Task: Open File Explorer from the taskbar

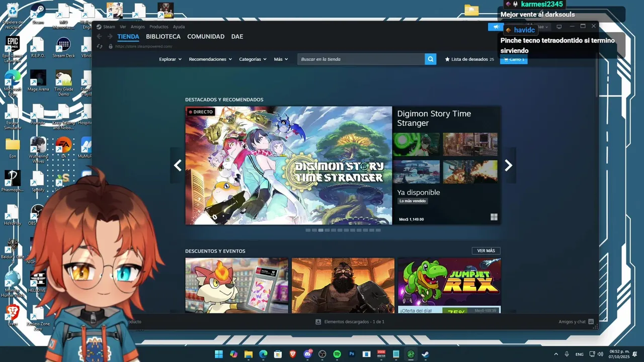Action: tap(249, 354)
